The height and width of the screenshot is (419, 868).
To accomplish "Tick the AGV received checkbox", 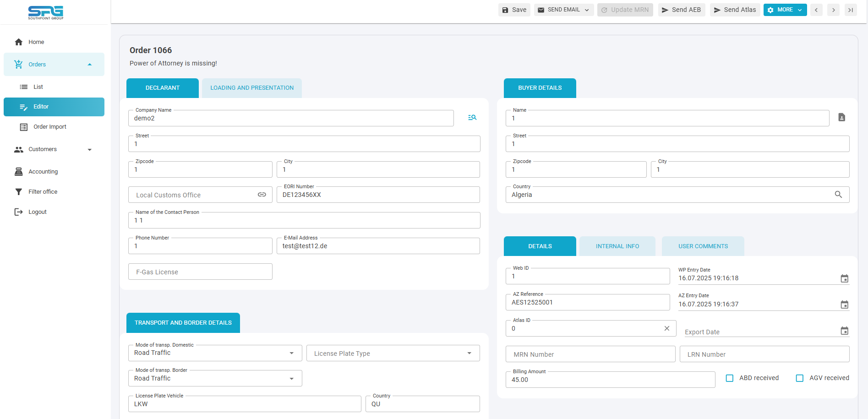I will 800,378.
